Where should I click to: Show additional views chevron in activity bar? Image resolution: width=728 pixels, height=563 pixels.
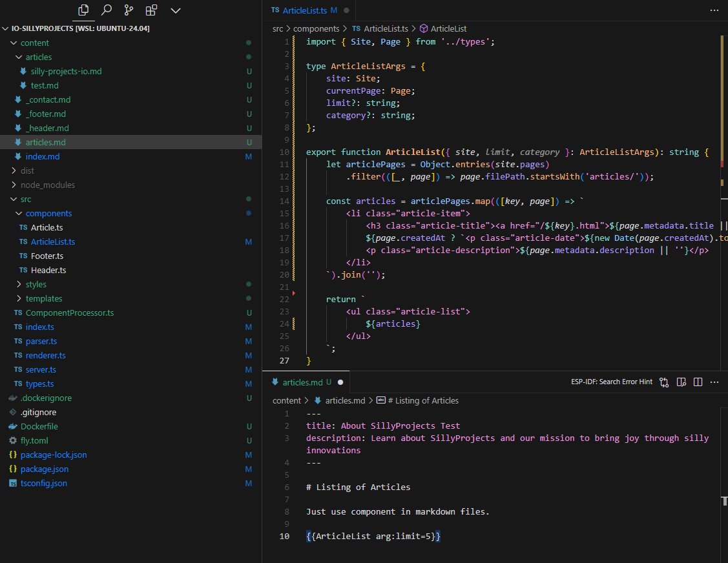coord(176,10)
